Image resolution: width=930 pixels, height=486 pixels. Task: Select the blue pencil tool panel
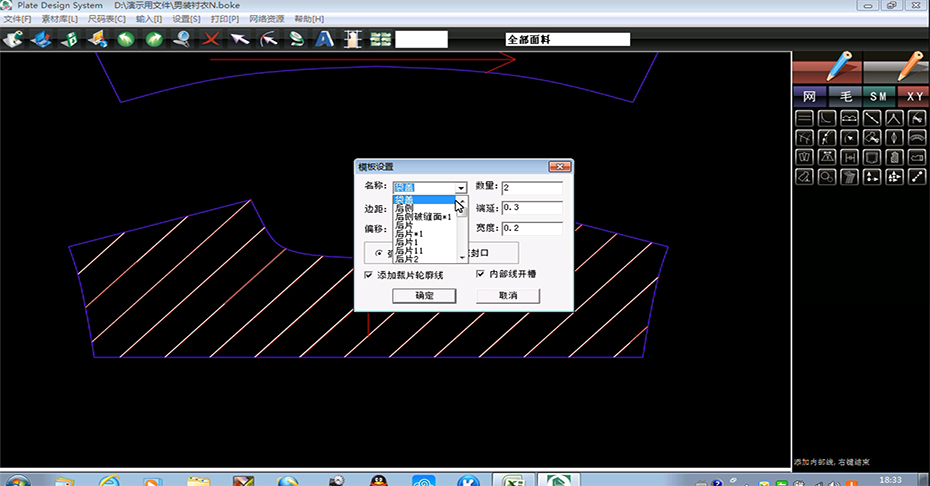(x=827, y=71)
